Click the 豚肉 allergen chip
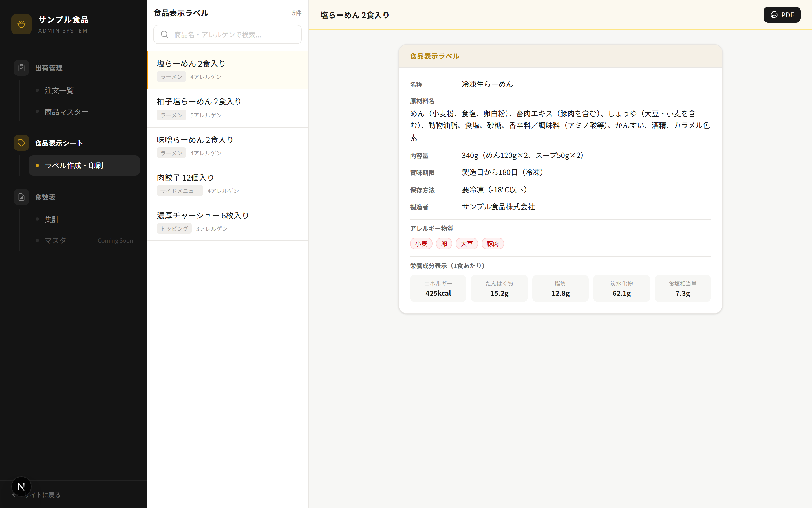The width and height of the screenshot is (812, 508). [493, 244]
